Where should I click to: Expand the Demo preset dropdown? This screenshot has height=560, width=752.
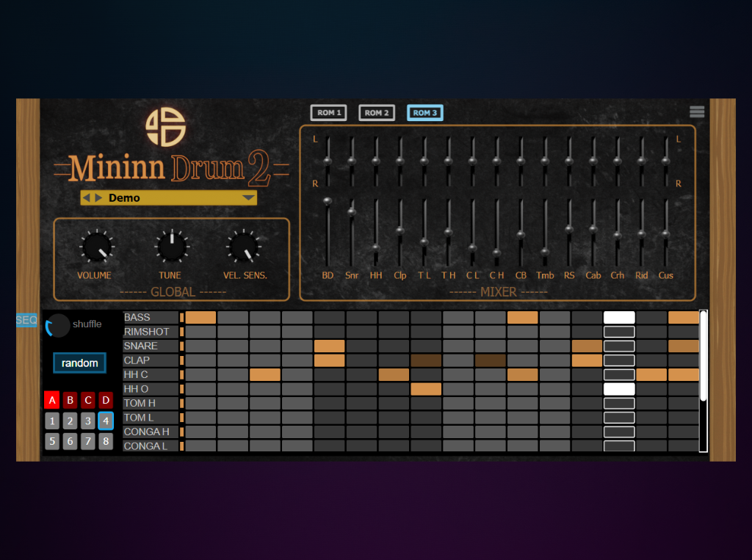(x=249, y=197)
